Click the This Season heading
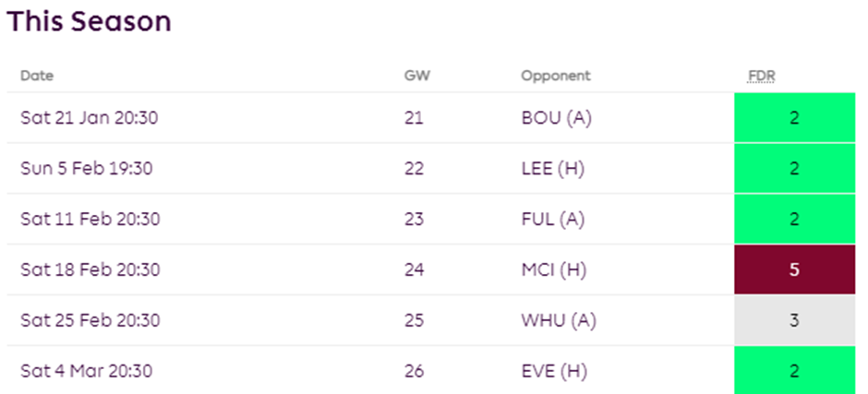 click(90, 21)
